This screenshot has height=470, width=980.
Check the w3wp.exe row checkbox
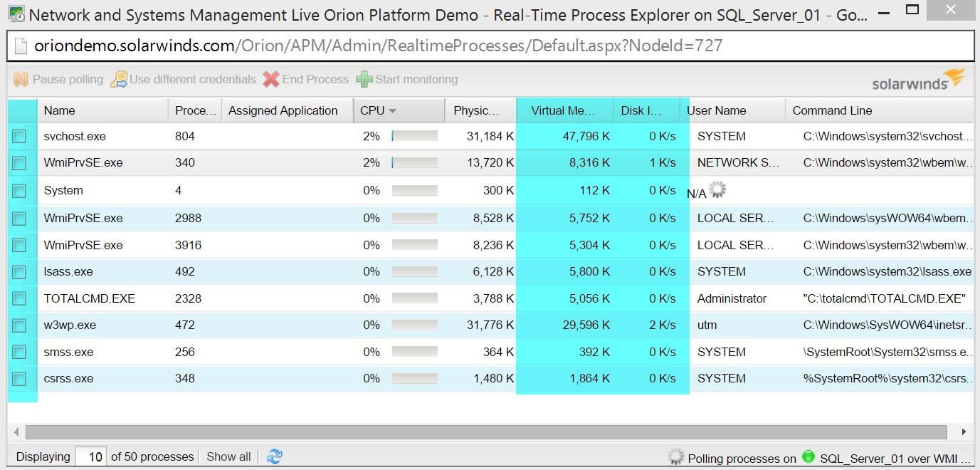point(19,325)
